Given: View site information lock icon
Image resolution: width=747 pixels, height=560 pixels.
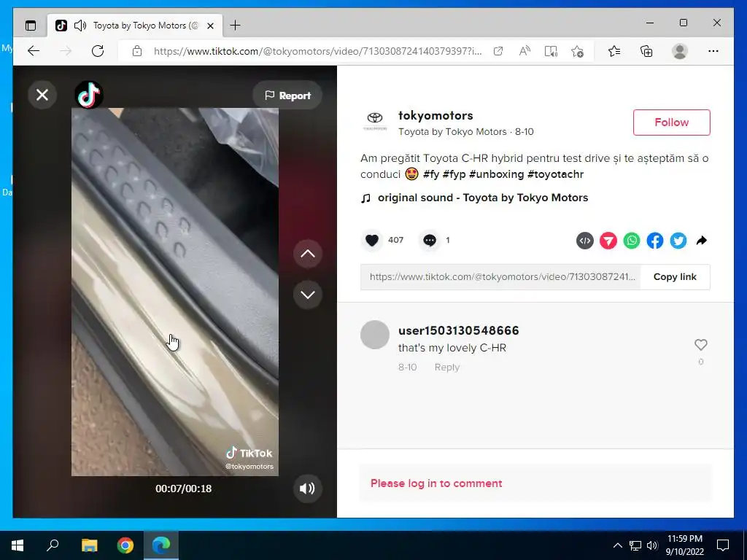Looking at the screenshot, I should pyautogui.click(x=137, y=51).
